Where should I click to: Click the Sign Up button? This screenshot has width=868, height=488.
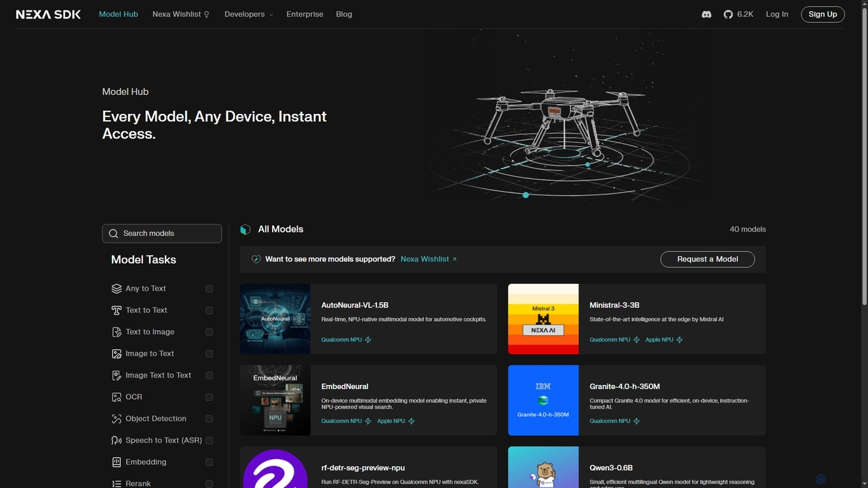[823, 14]
